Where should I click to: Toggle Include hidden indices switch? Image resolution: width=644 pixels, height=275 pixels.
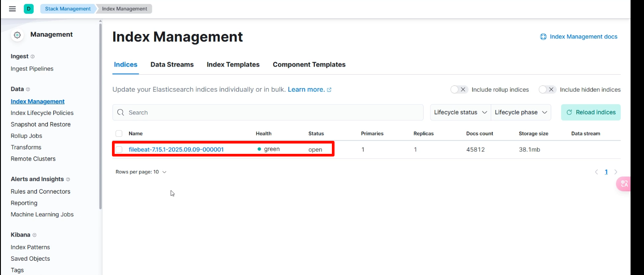point(547,89)
